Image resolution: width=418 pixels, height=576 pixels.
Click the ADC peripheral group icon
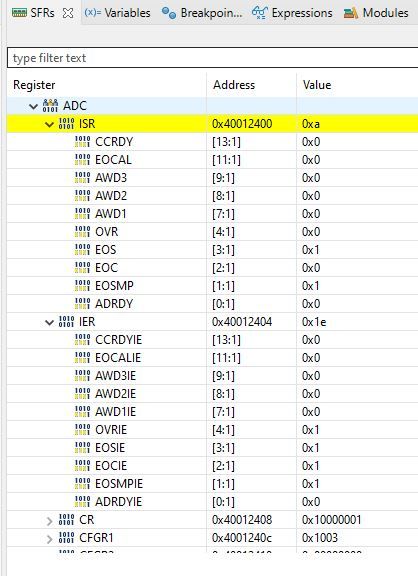pos(50,105)
